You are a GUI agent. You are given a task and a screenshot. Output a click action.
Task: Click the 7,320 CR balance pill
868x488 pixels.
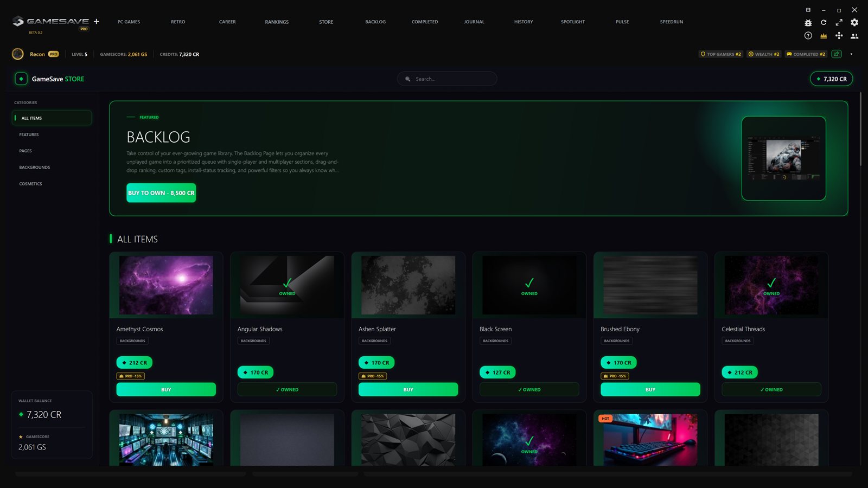[x=831, y=79]
